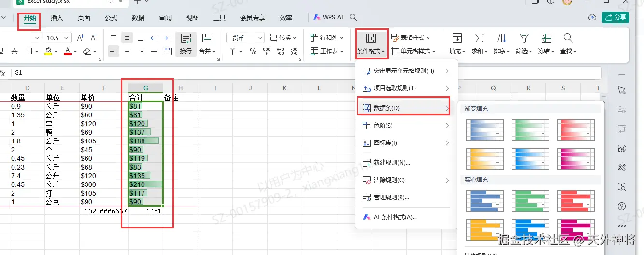Screen dimensions: 644x255
Task: Click the green 分享 share button
Action: (x=615, y=17)
